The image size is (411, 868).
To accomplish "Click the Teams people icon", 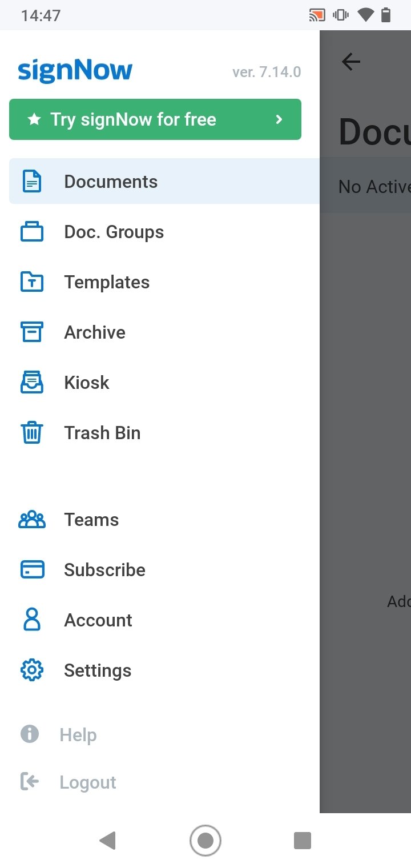I will point(32,520).
